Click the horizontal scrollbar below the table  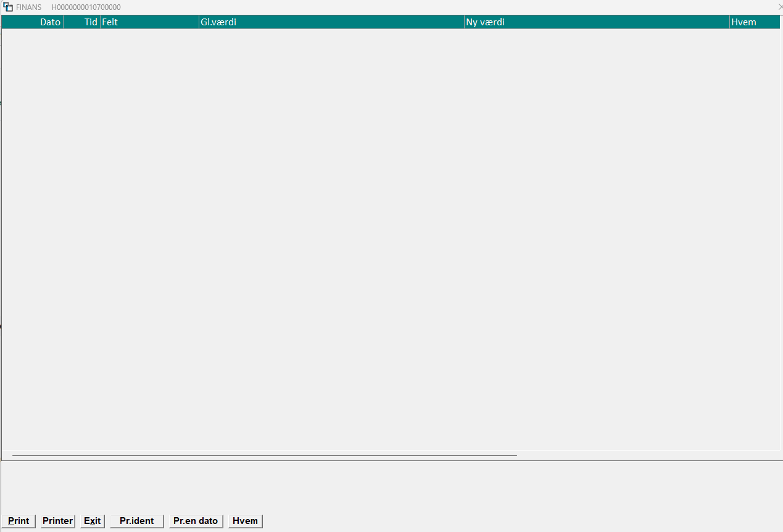pos(265,455)
